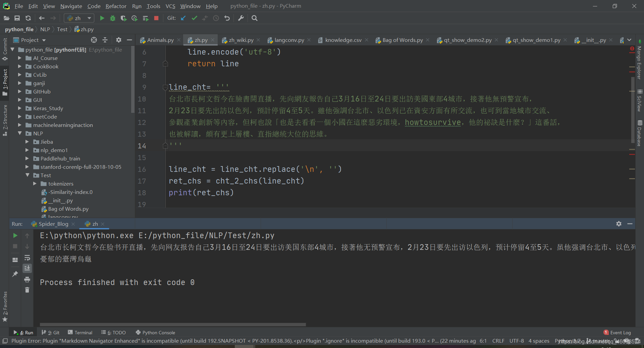The width and height of the screenshot is (644, 348).
Task: Expand the AI_Course folder
Action: [20, 58]
